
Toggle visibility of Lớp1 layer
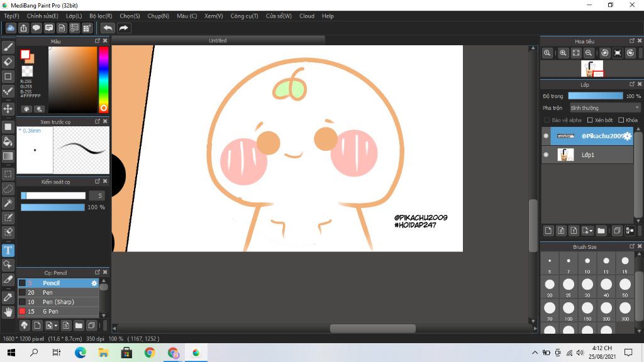tap(546, 155)
